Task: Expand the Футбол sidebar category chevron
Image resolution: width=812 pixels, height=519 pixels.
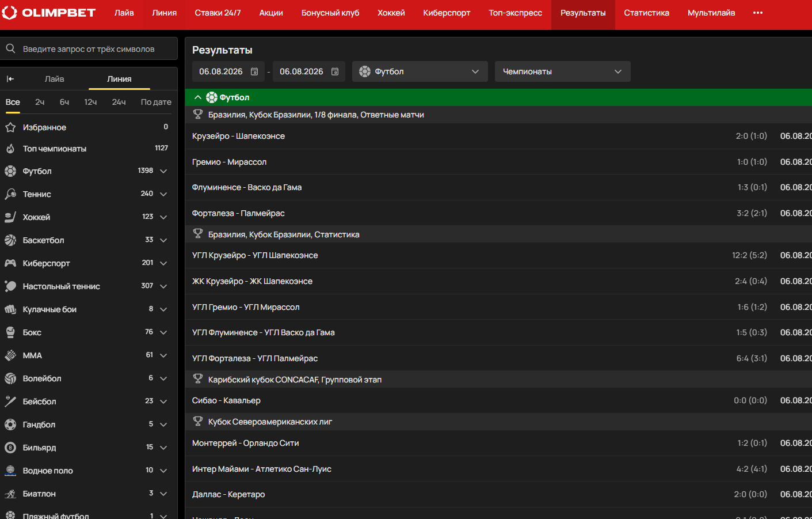Action: [163, 171]
